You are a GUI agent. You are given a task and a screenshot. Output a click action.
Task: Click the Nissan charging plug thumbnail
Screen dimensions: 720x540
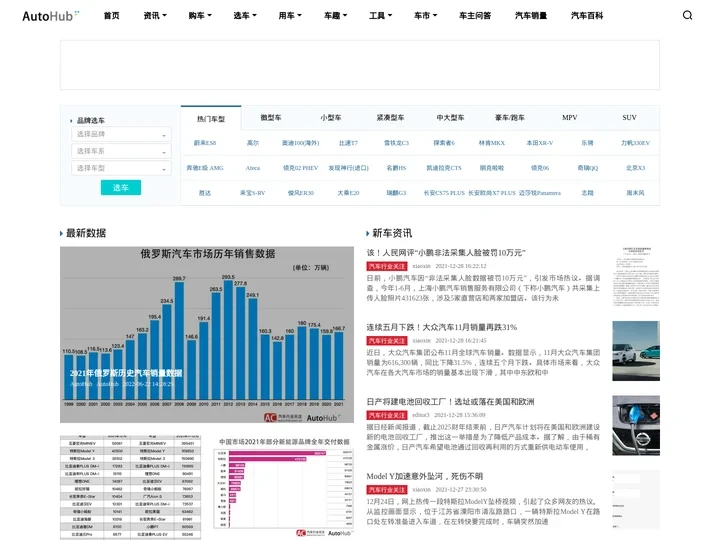click(x=636, y=426)
